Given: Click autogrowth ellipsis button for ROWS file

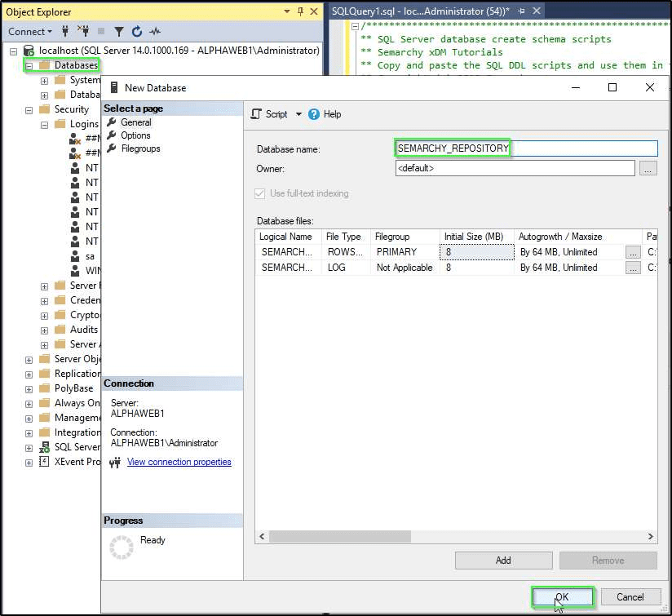Looking at the screenshot, I should pyautogui.click(x=633, y=252).
